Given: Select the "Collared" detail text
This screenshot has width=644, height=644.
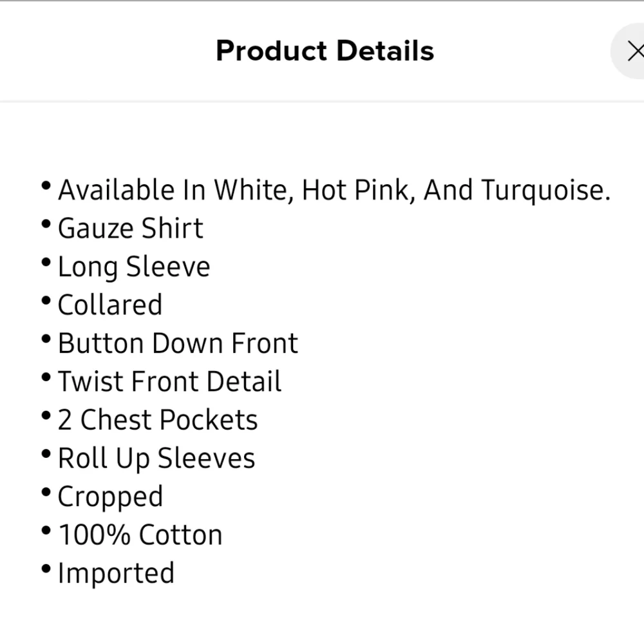Looking at the screenshot, I should click(x=110, y=305).
